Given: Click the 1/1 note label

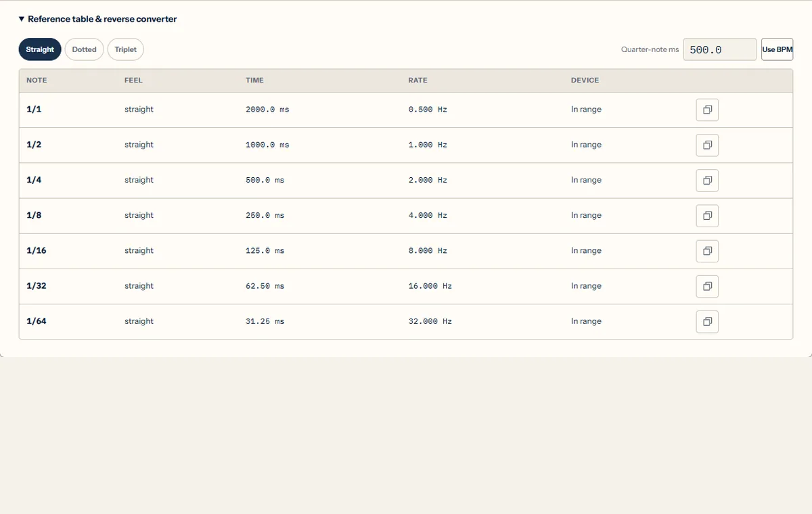Looking at the screenshot, I should [x=34, y=110].
